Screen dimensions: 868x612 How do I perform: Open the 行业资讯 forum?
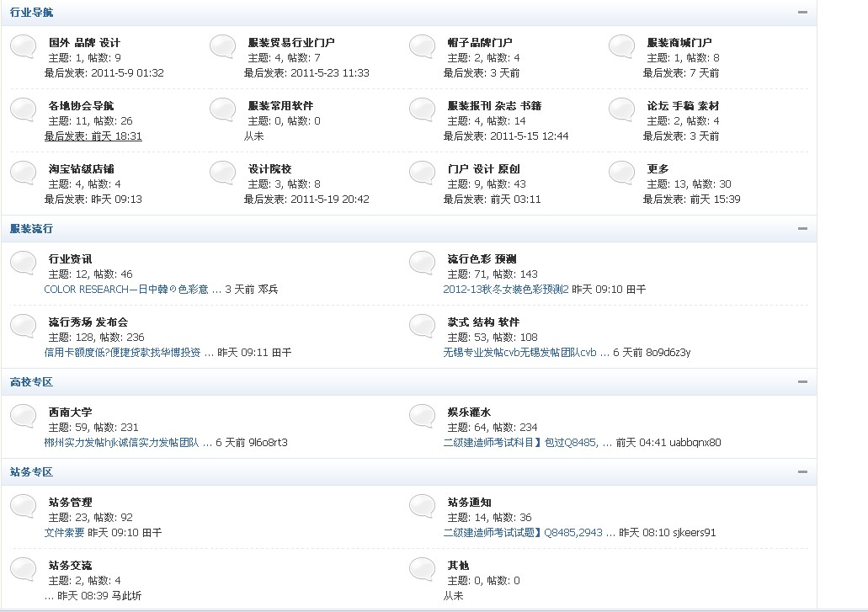pos(71,259)
